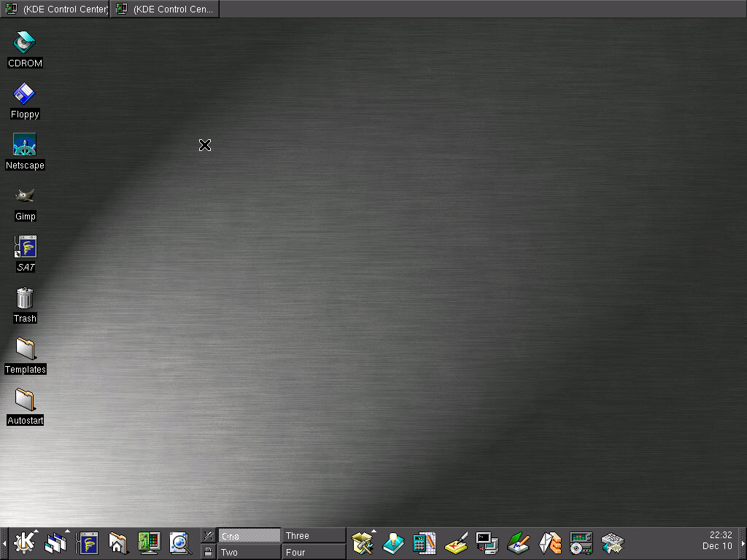Launch the mail client envelope icon

tap(550, 543)
